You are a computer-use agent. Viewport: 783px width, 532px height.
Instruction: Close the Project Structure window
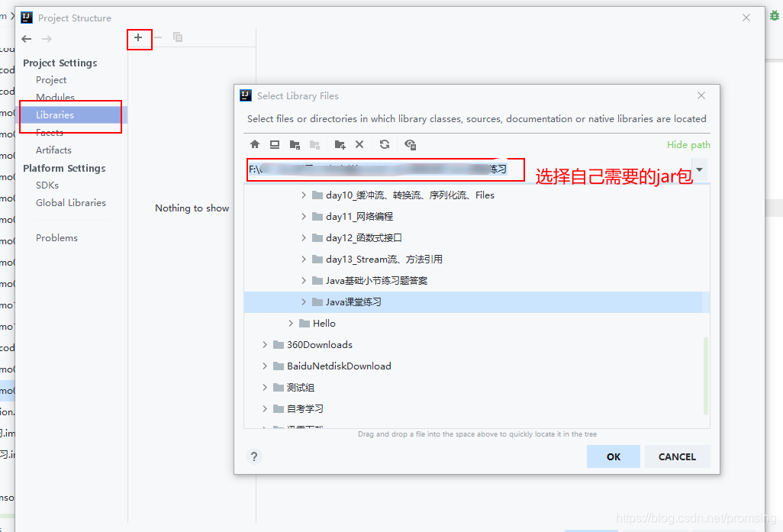pos(746,18)
